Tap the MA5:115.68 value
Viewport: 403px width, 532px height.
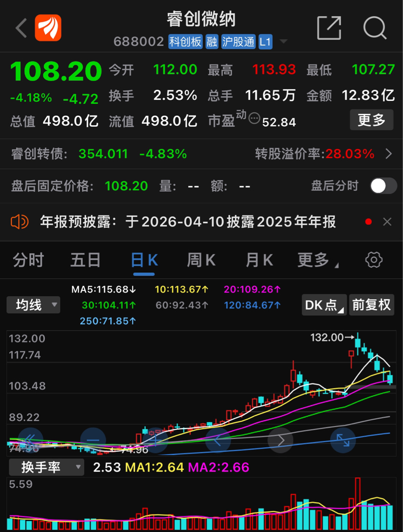[103, 289]
